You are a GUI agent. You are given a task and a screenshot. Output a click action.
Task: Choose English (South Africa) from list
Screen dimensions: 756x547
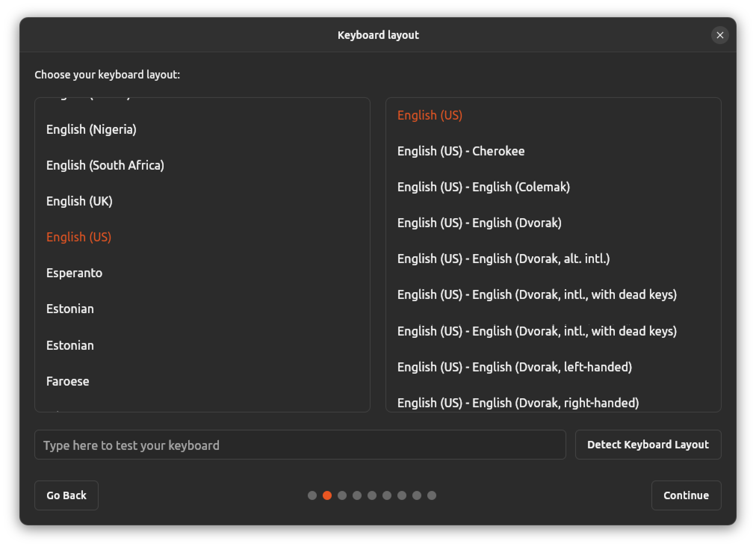coord(105,166)
